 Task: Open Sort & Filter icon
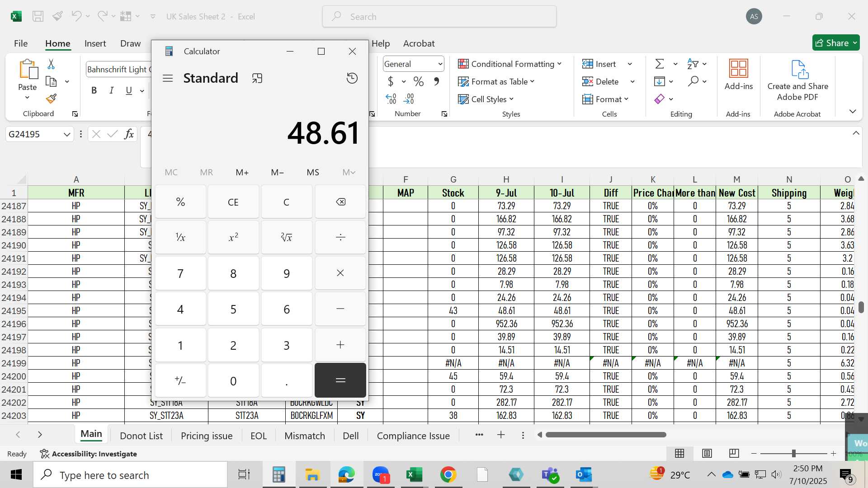(x=693, y=64)
